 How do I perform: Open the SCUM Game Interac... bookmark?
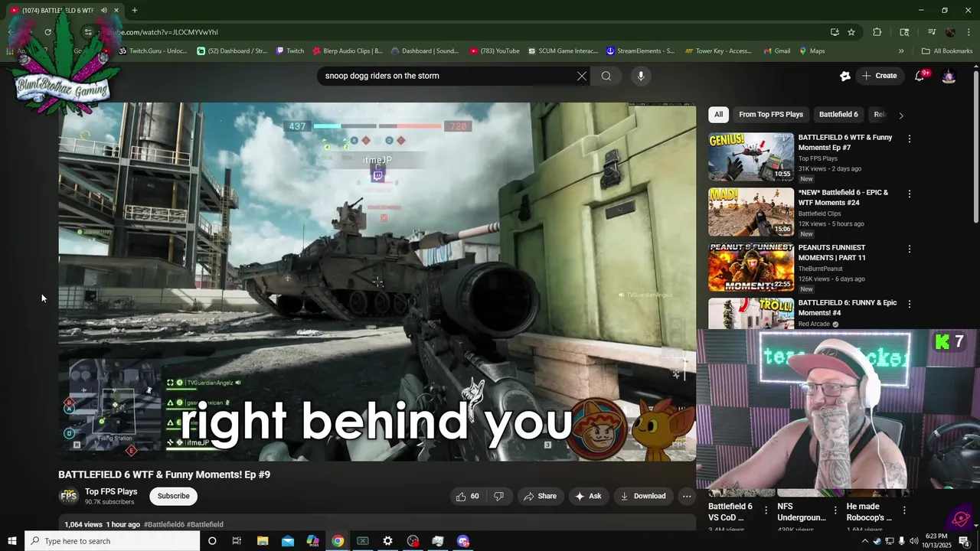(x=562, y=51)
